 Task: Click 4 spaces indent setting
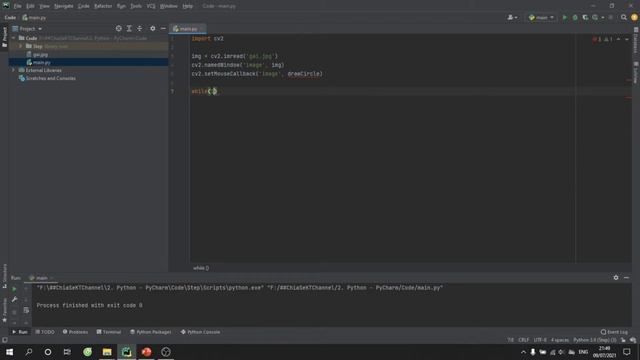(560, 340)
